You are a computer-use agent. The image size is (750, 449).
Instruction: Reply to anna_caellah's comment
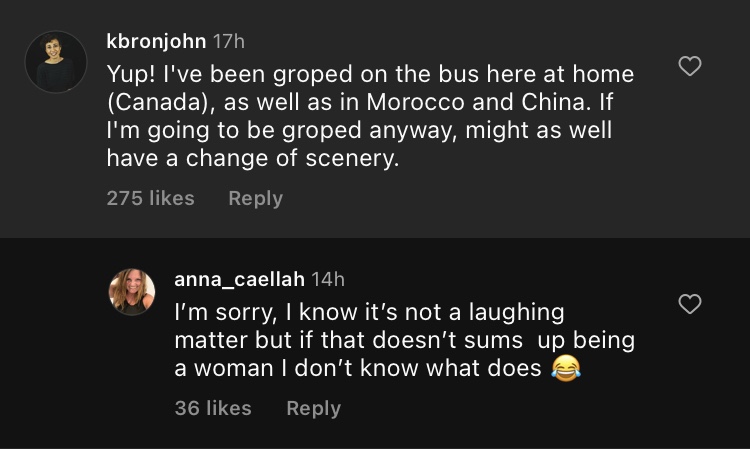pyautogui.click(x=313, y=408)
